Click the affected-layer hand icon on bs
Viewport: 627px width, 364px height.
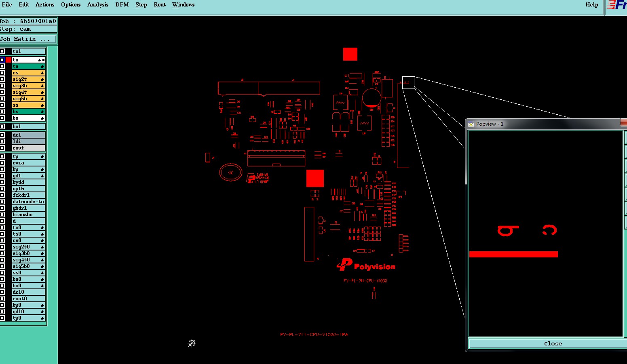[42, 112]
